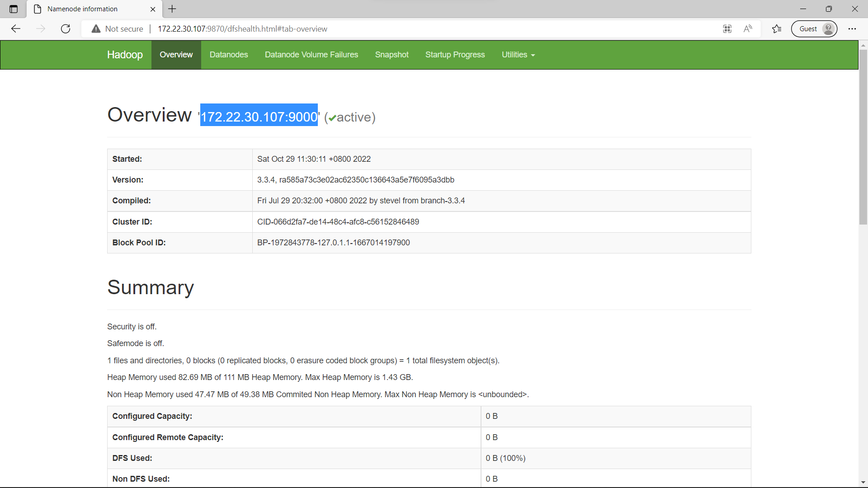Click the Read aloud icon
Screen dimensions: 868x488
[x=748, y=28]
